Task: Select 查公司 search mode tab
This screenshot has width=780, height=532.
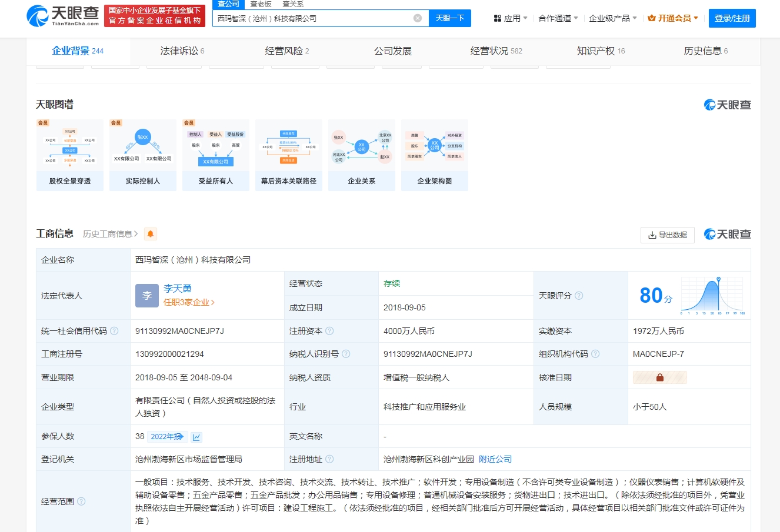Action: pyautogui.click(x=228, y=4)
